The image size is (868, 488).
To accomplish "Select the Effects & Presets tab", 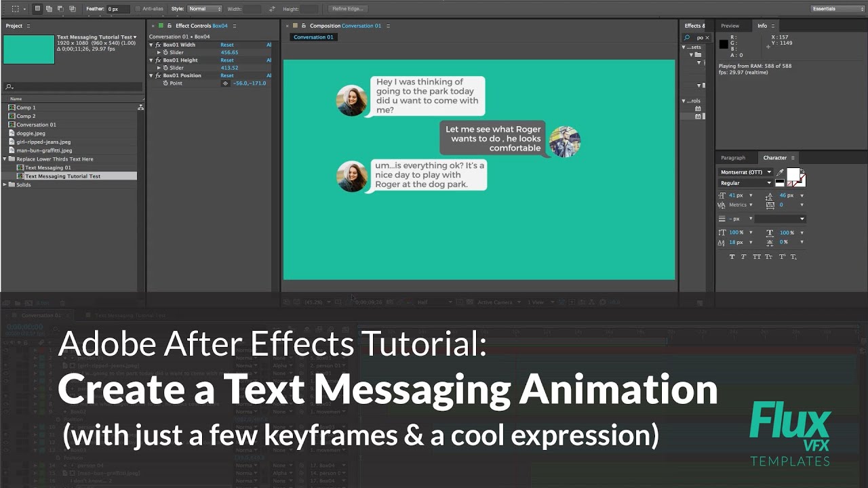I will pyautogui.click(x=694, y=26).
